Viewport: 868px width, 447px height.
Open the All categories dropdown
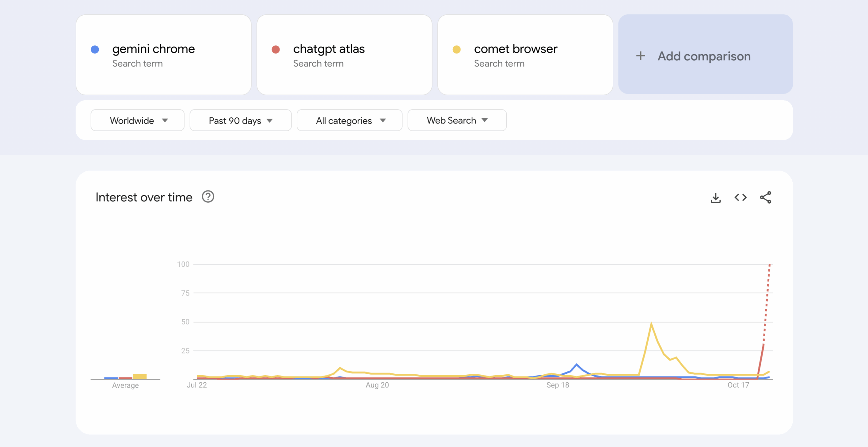pyautogui.click(x=349, y=120)
